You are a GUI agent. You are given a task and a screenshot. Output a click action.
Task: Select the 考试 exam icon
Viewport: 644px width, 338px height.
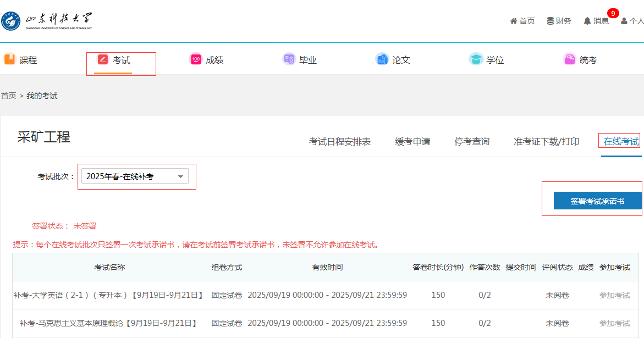tap(103, 59)
